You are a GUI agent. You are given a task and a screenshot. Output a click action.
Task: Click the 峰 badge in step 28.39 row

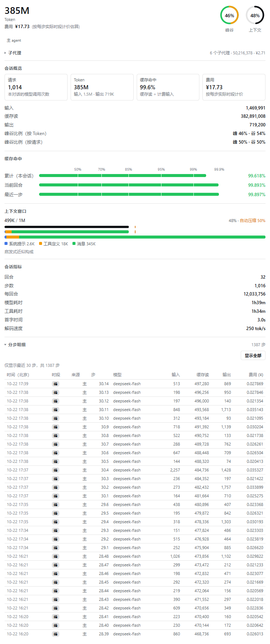(56, 634)
